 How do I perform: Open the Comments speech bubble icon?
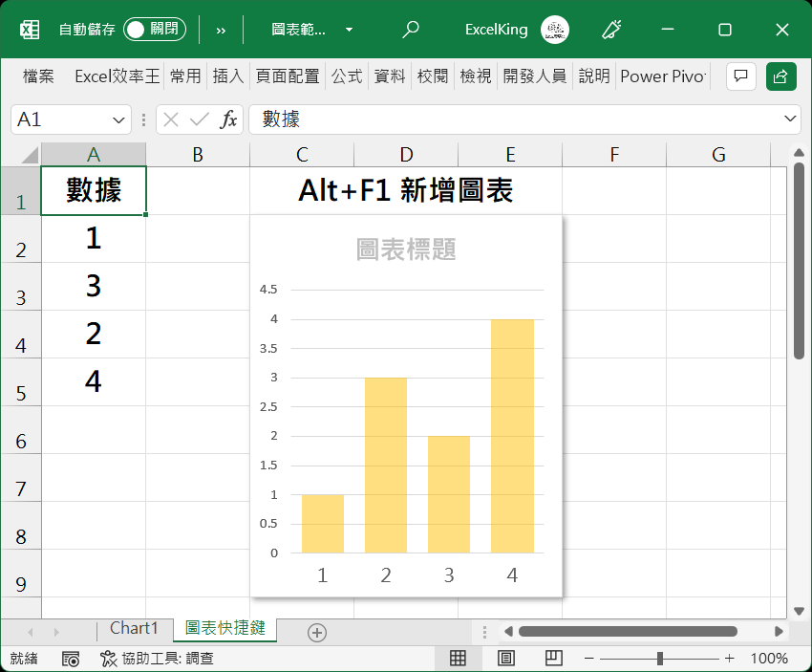pos(741,76)
